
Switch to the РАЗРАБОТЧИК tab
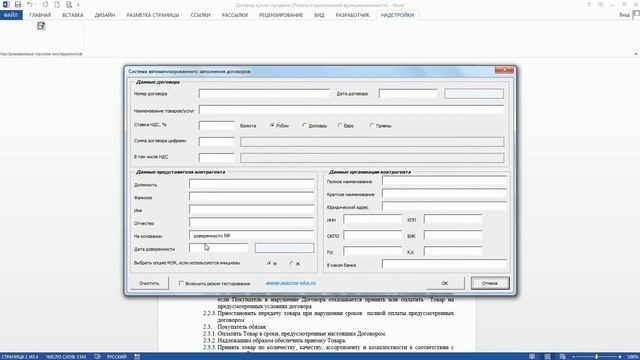point(352,15)
